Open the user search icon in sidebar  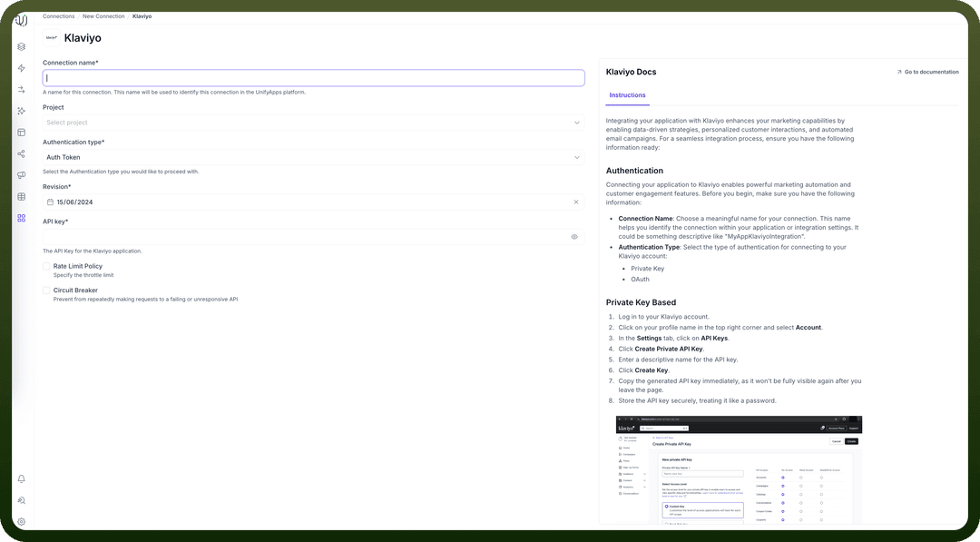tap(21, 501)
